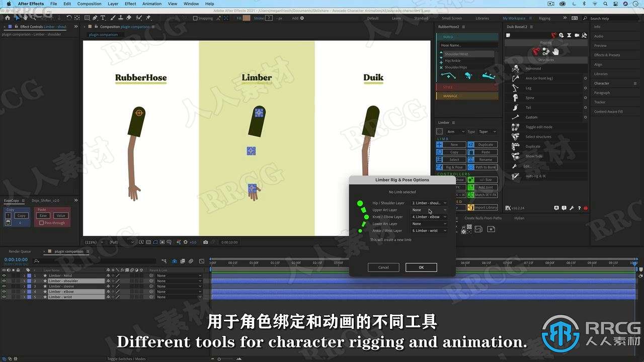Click the Duik rigging category icon

click(536, 51)
